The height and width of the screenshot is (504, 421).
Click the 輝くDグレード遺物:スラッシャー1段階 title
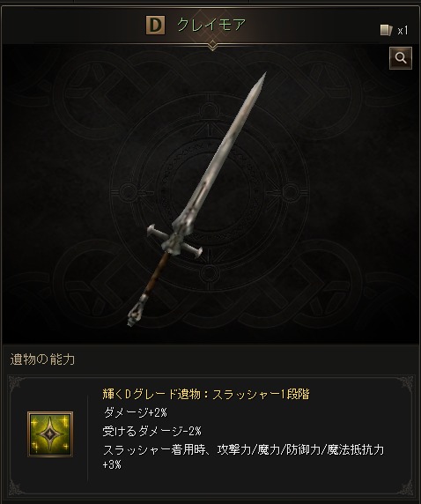206,394
